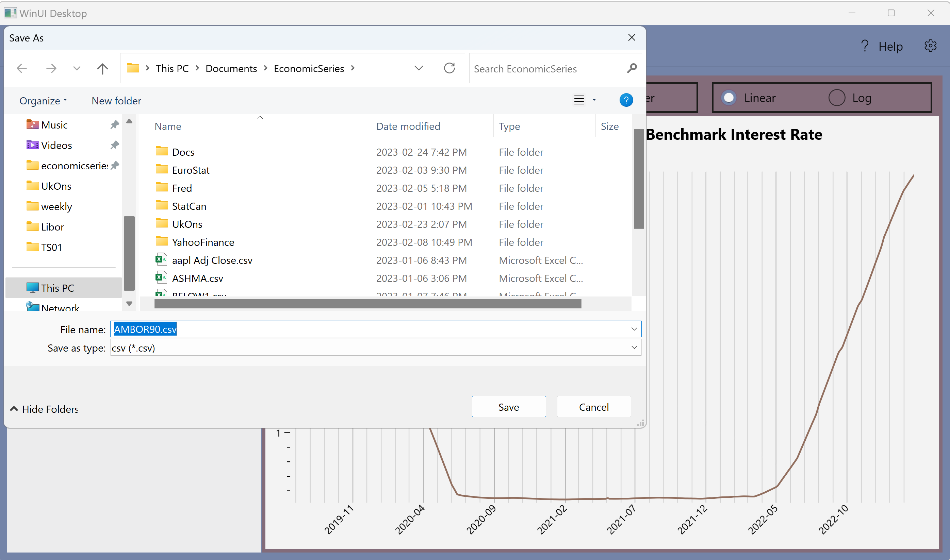Image resolution: width=950 pixels, height=560 pixels.
Task: Click the Cancel button
Action: pos(593,407)
